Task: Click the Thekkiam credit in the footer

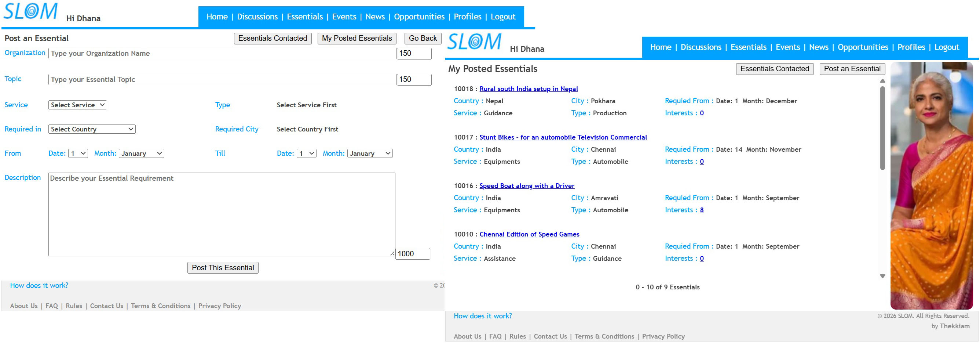Action: coord(955,326)
